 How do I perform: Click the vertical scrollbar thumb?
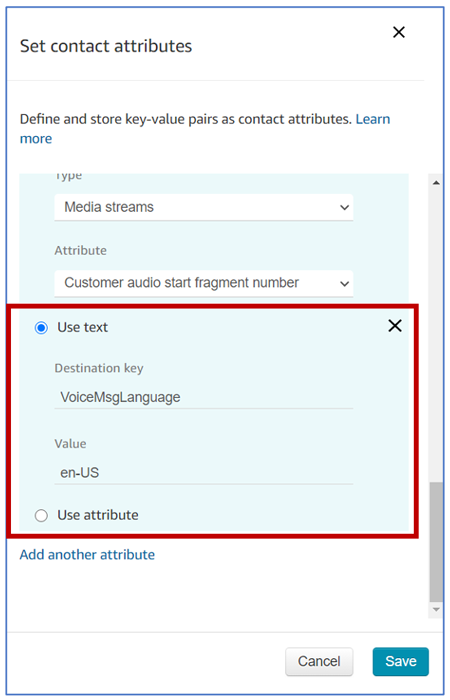coord(436,542)
